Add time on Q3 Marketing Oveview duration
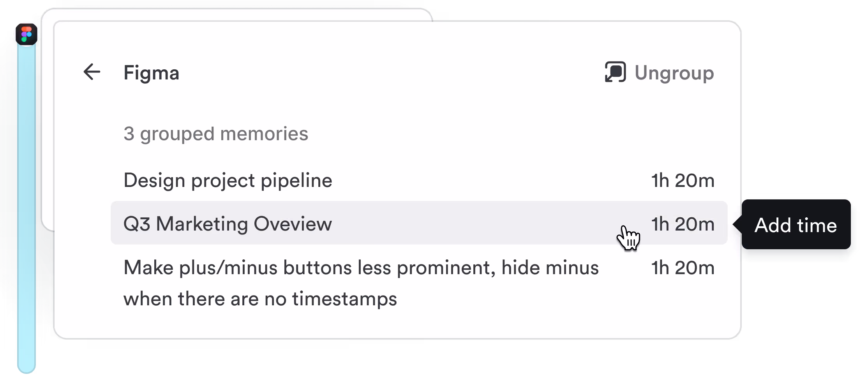This screenshot has width=868, height=391. (x=683, y=224)
